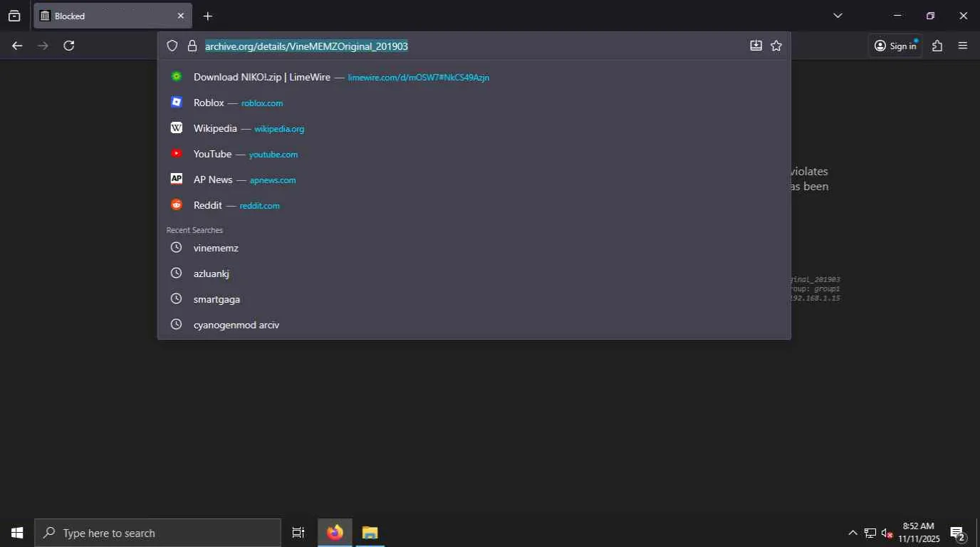Click Sign in account button

coord(895,46)
